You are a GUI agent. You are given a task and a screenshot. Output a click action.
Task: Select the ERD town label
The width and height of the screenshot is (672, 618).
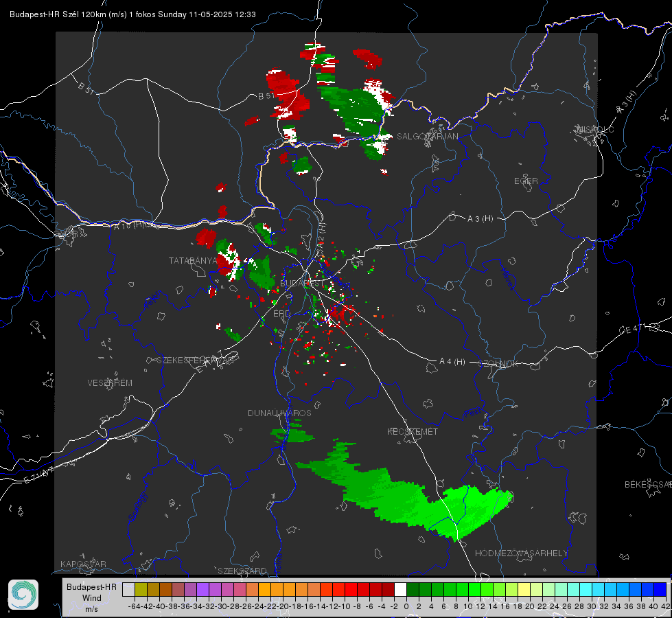[x=281, y=314]
